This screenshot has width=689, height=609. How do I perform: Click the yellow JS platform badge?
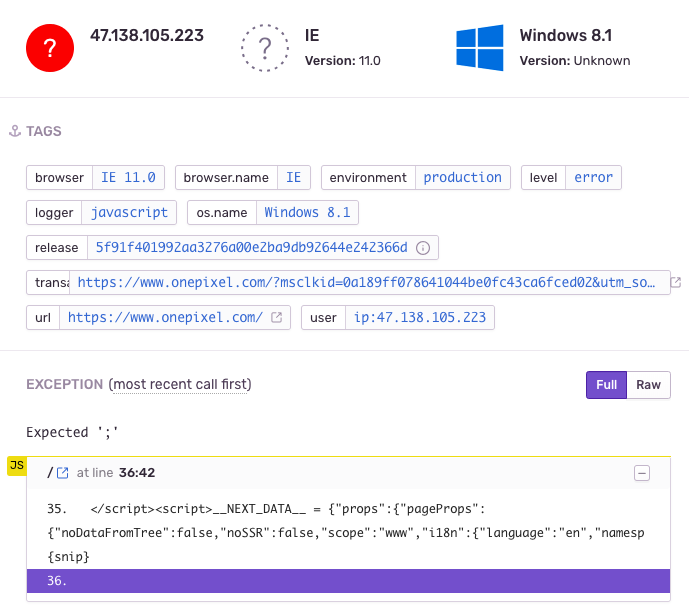tap(17, 466)
